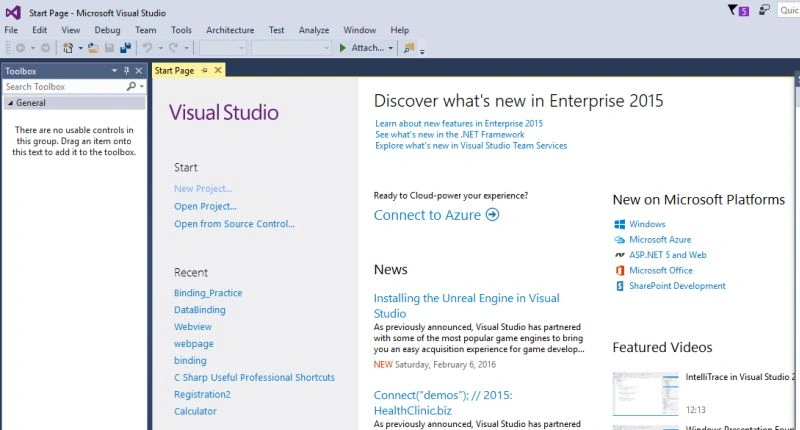Close the Start Page tab
Image resolution: width=800 pixels, height=430 pixels.
[x=218, y=70]
